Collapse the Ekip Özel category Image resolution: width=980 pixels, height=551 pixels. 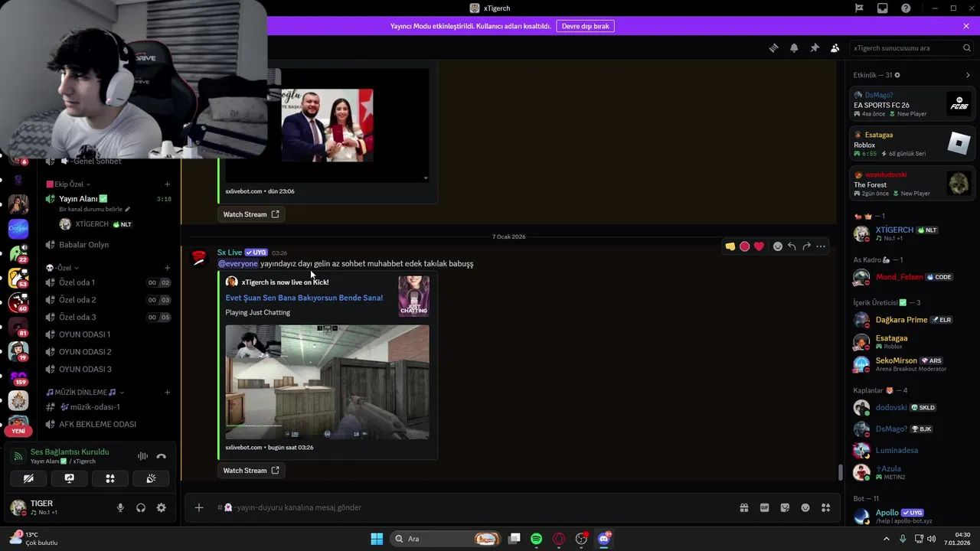[x=68, y=184]
